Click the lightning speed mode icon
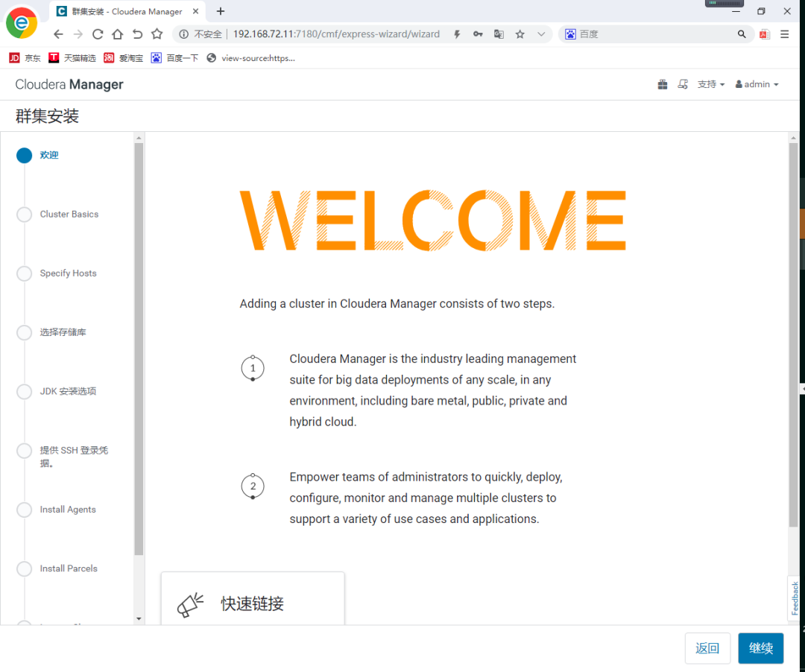805x672 pixels. [457, 34]
